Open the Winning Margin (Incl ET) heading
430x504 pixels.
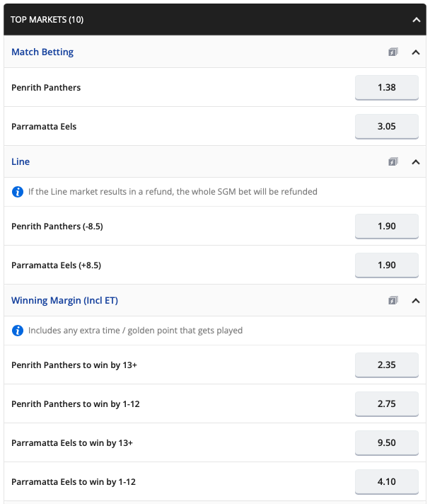pos(64,300)
